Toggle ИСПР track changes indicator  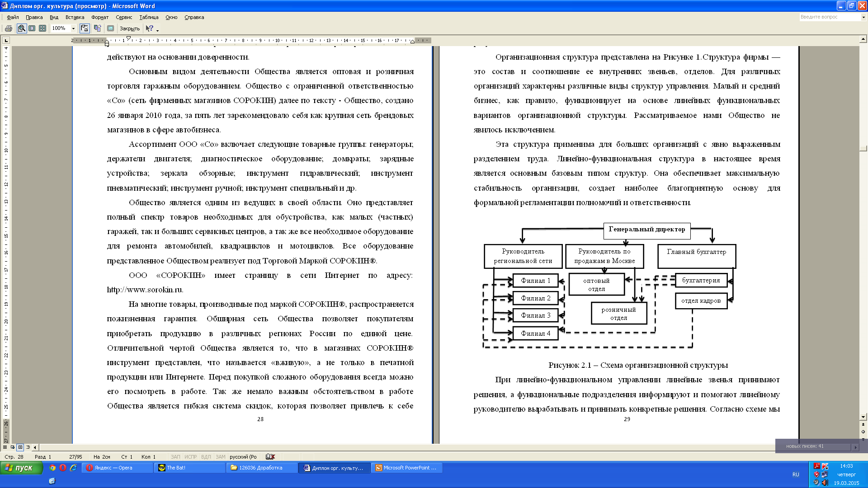coord(191,457)
